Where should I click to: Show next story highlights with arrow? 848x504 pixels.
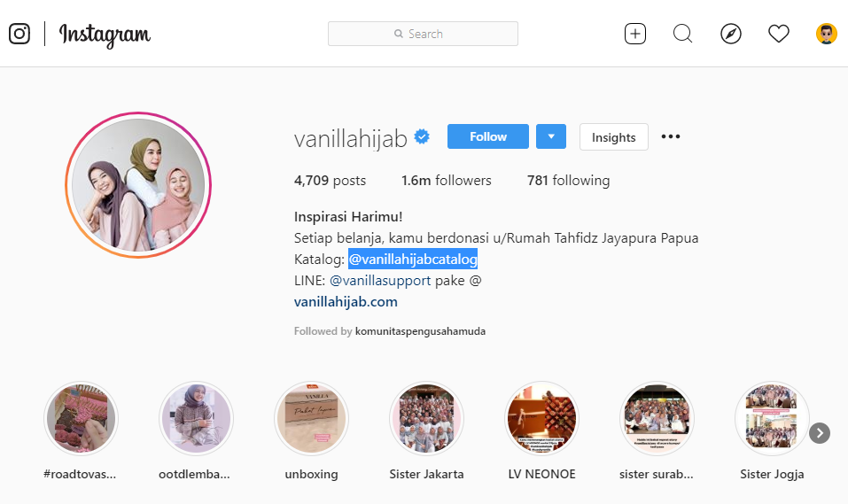click(x=820, y=433)
